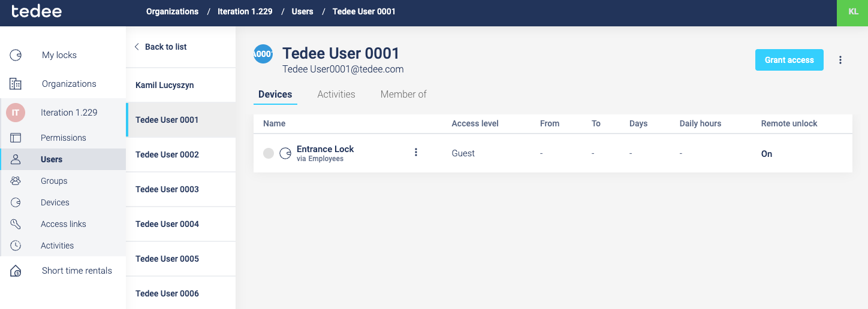Open the Access links sidebar item

(64, 224)
